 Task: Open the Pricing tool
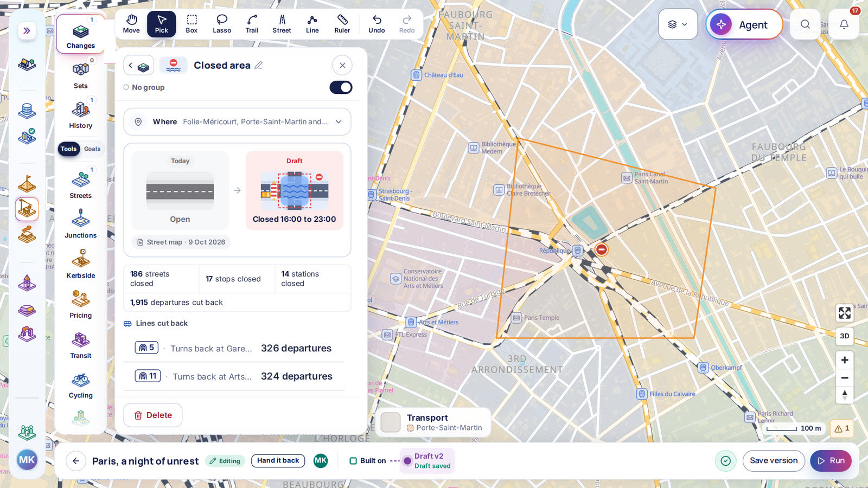[81, 304]
